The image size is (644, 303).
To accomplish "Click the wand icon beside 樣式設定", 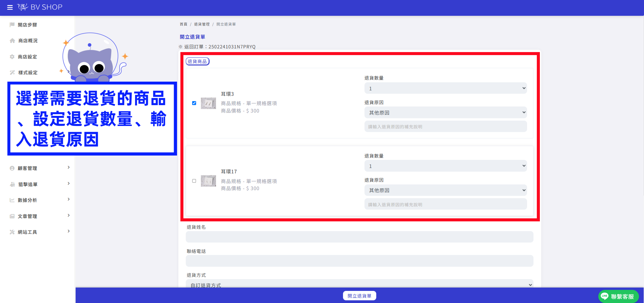I will 12,73.
